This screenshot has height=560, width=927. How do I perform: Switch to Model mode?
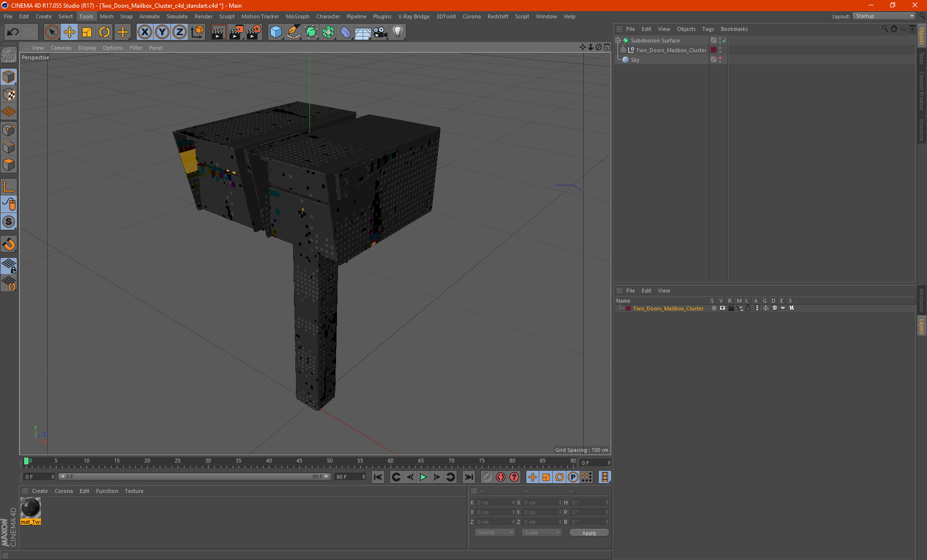9,77
